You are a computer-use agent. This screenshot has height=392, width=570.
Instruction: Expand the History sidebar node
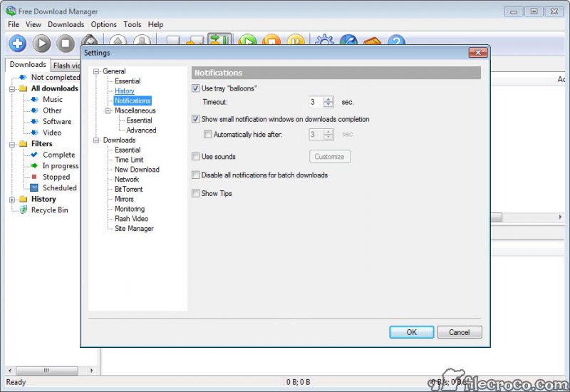(x=12, y=200)
